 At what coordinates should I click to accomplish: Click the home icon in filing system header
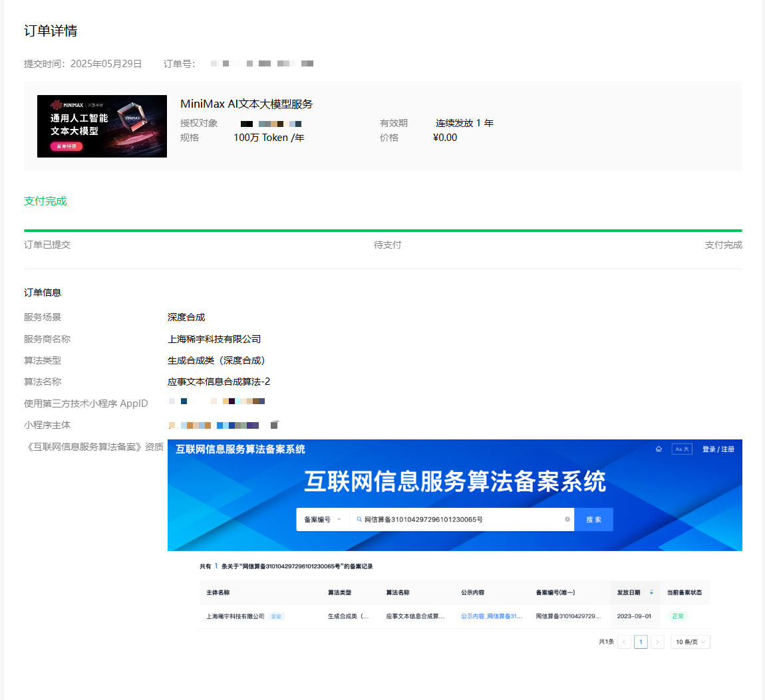[x=659, y=449]
